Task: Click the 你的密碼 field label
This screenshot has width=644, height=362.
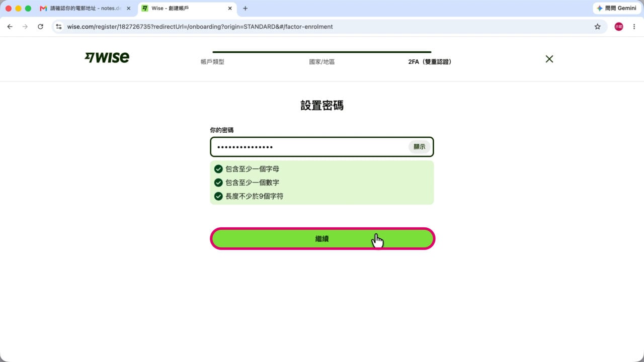Action: 222,130
